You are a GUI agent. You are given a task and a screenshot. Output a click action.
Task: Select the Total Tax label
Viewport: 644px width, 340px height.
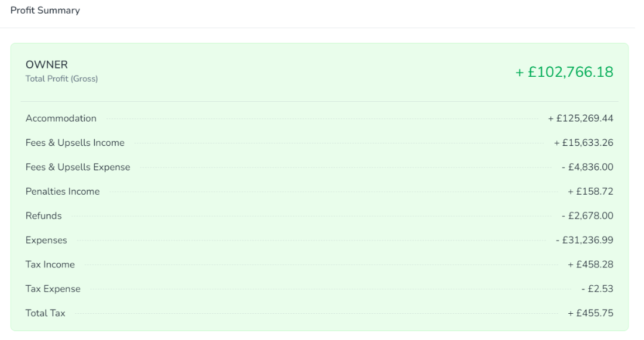(45, 313)
